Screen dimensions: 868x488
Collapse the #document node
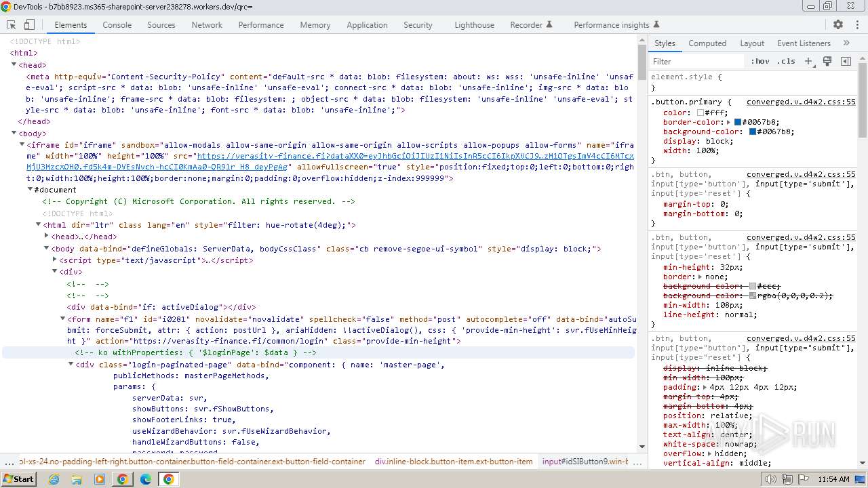30,190
